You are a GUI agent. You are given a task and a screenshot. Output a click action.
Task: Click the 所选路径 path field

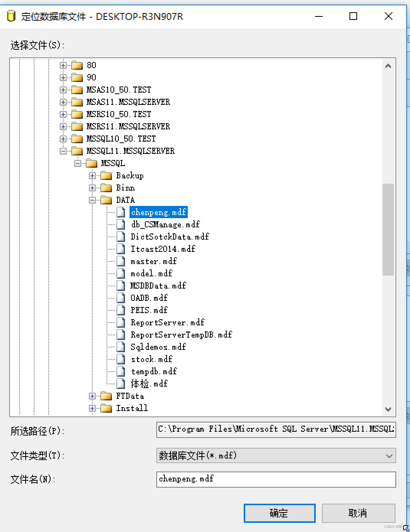[276, 429]
